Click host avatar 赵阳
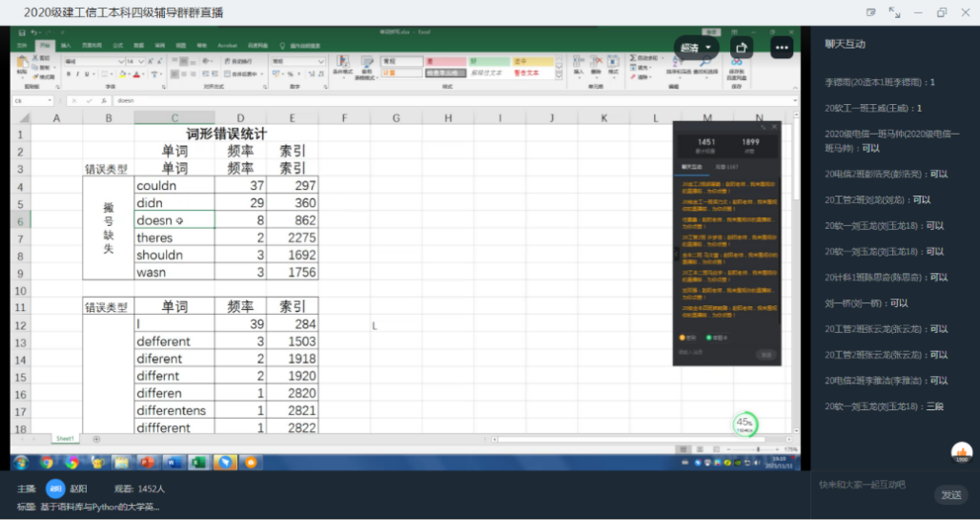Screen dimensions: 980x520 point(55,488)
